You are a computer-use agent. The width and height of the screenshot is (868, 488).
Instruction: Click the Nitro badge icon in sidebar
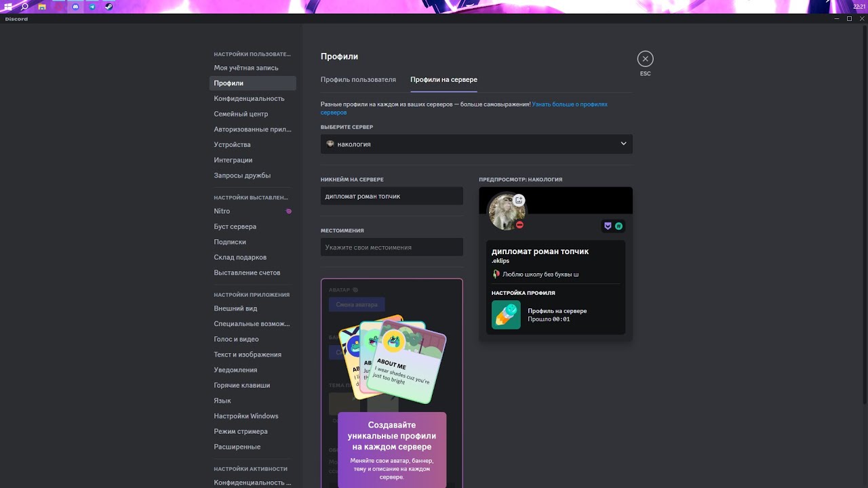click(x=288, y=211)
